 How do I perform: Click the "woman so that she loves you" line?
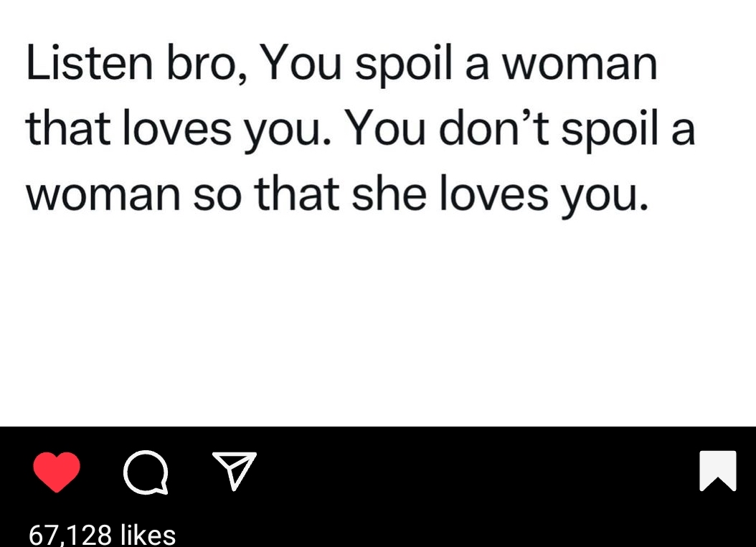(337, 194)
